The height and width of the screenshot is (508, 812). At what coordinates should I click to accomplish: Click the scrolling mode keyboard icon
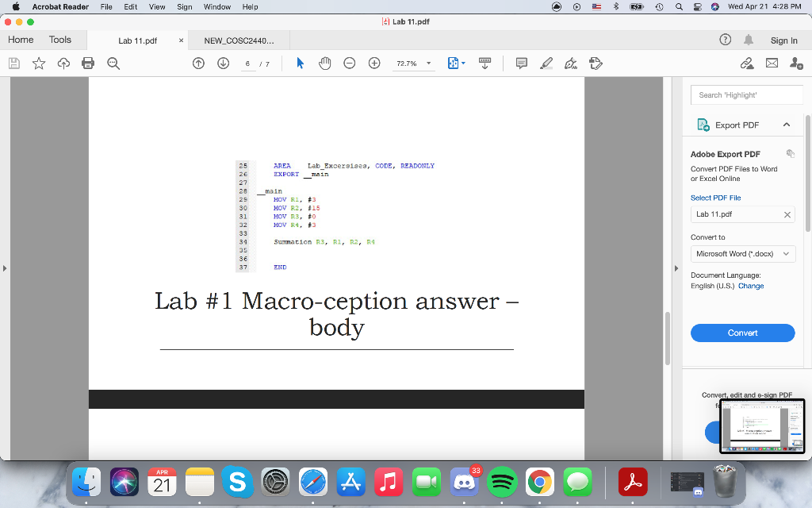[x=485, y=63]
